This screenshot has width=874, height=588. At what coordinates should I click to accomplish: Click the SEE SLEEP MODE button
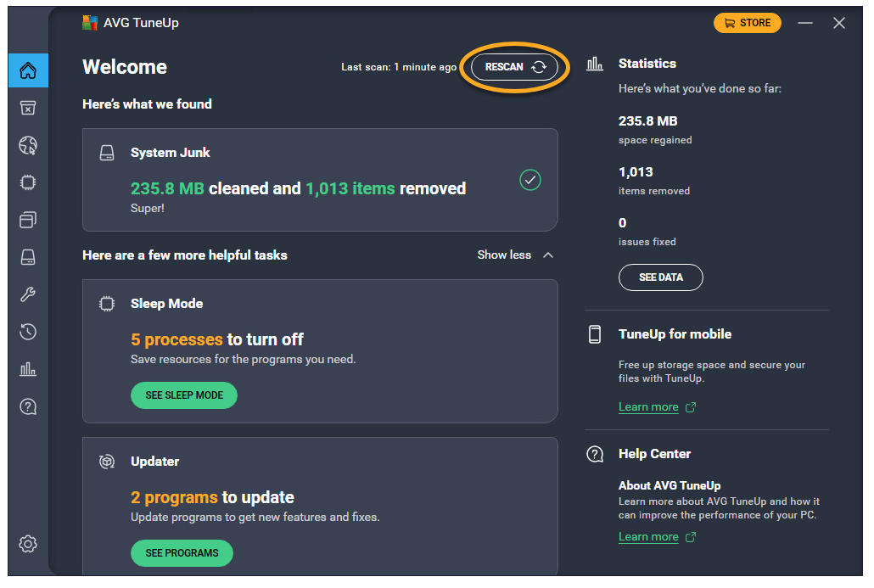(184, 395)
